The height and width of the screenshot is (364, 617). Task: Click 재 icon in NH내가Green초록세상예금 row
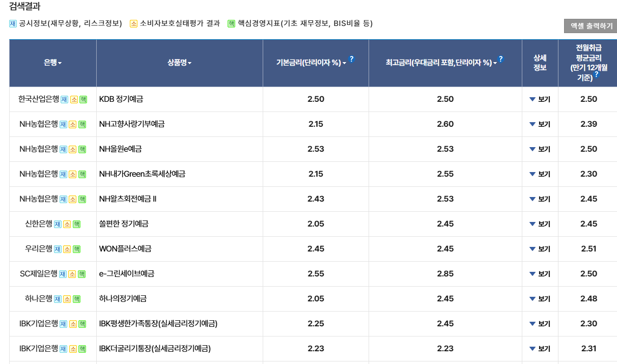point(63,175)
